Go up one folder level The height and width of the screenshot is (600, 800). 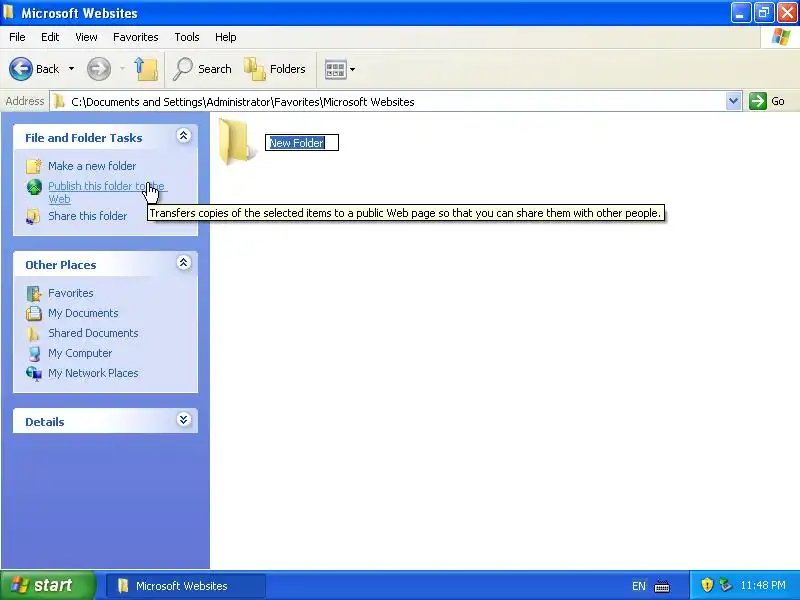click(x=146, y=69)
